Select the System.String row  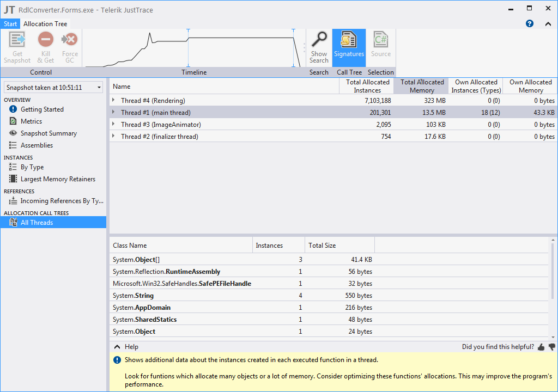(x=329, y=295)
